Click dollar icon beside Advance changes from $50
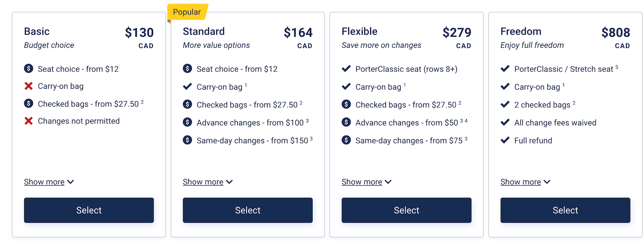 346,122
